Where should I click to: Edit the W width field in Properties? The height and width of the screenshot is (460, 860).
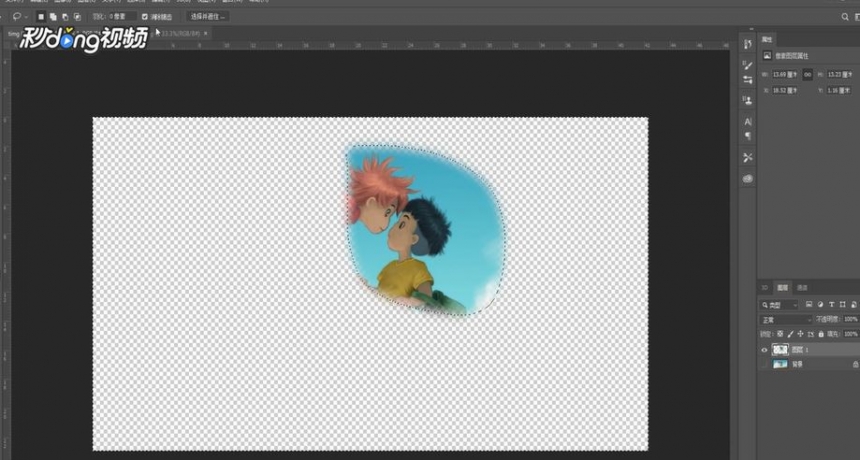[785, 74]
